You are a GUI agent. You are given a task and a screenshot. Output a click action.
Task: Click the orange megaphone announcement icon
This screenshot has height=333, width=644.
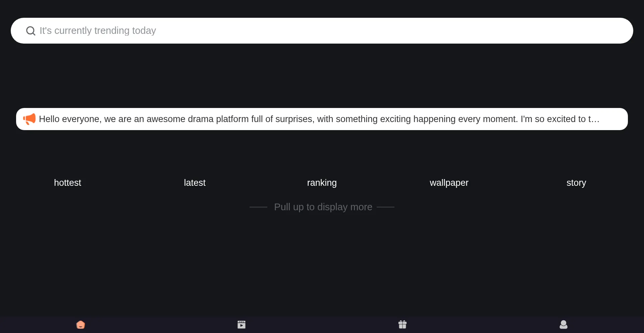pyautogui.click(x=29, y=119)
